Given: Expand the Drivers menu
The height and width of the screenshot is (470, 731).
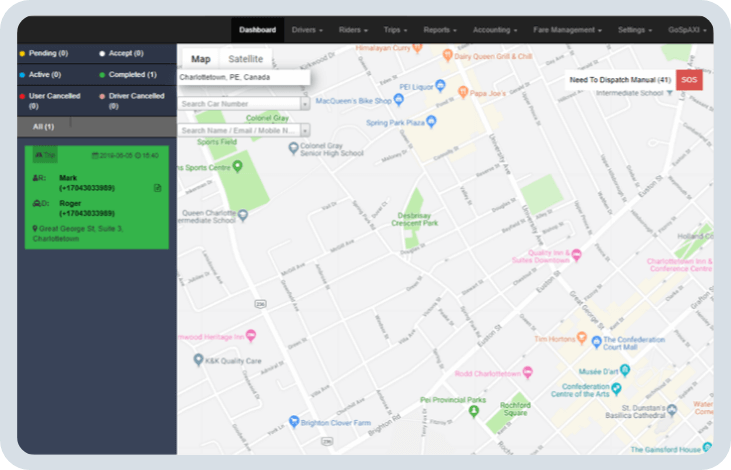Looking at the screenshot, I should pyautogui.click(x=307, y=30).
